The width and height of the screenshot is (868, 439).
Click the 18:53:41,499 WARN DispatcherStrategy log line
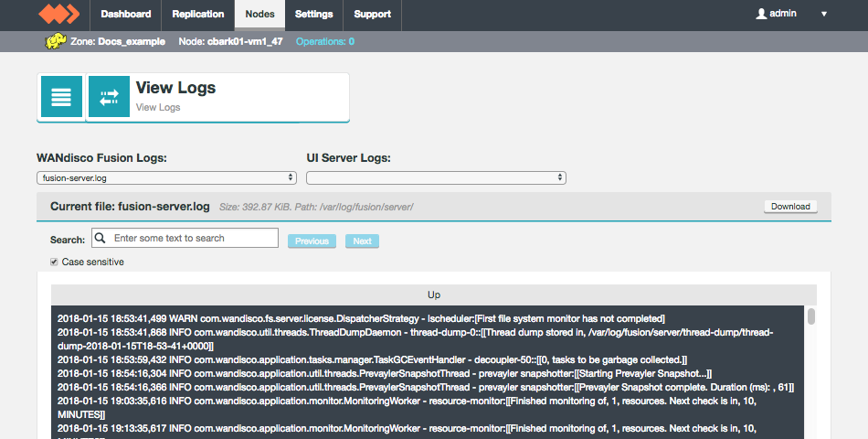(x=361, y=318)
